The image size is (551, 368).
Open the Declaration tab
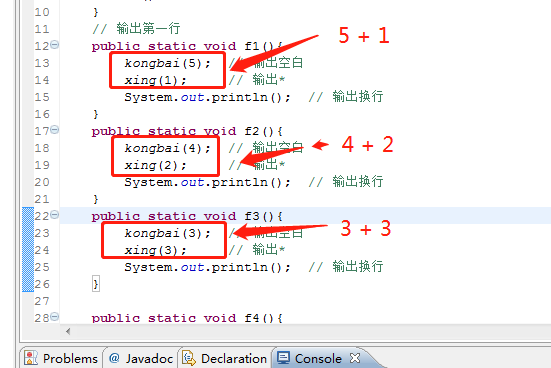pos(225,359)
